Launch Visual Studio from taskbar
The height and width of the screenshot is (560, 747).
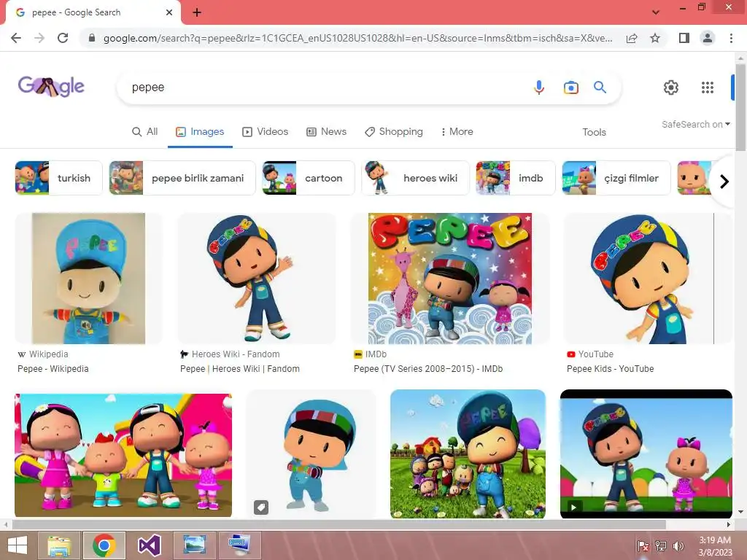[x=149, y=545]
